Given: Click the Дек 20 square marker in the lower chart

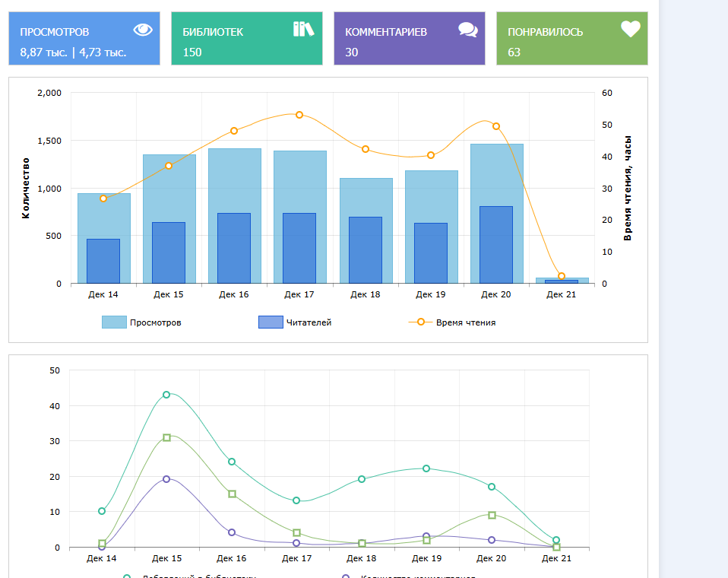Looking at the screenshot, I should pos(492,515).
